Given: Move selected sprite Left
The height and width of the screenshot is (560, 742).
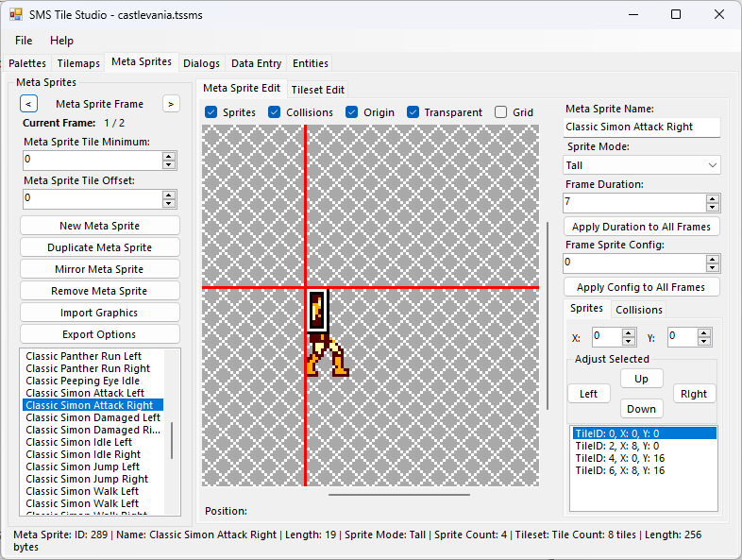Looking at the screenshot, I should [x=589, y=394].
